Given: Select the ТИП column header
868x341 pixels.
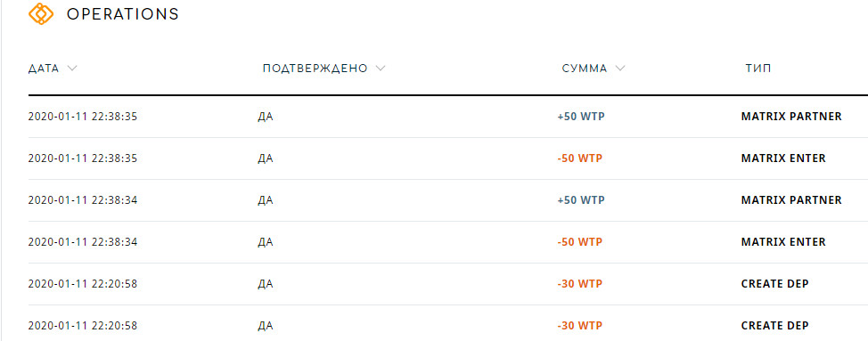Looking at the screenshot, I should point(758,69).
